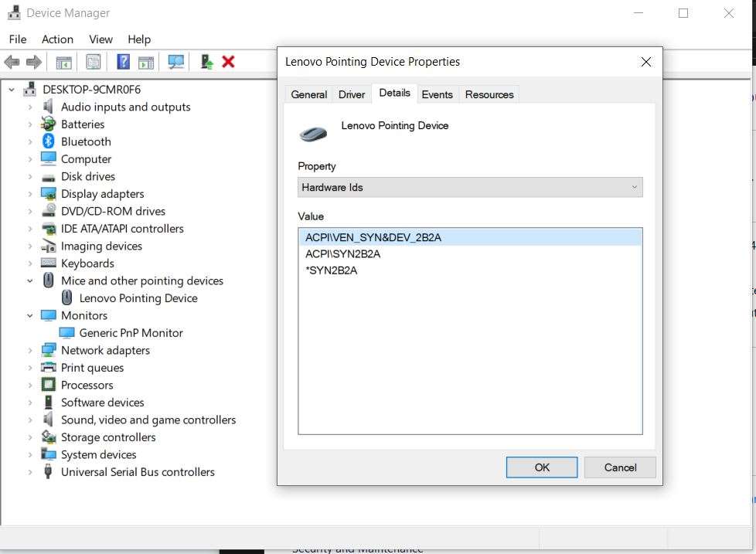Click the Show/Hide console tree icon
Image resolution: width=756 pixels, height=554 pixels.
[63, 62]
